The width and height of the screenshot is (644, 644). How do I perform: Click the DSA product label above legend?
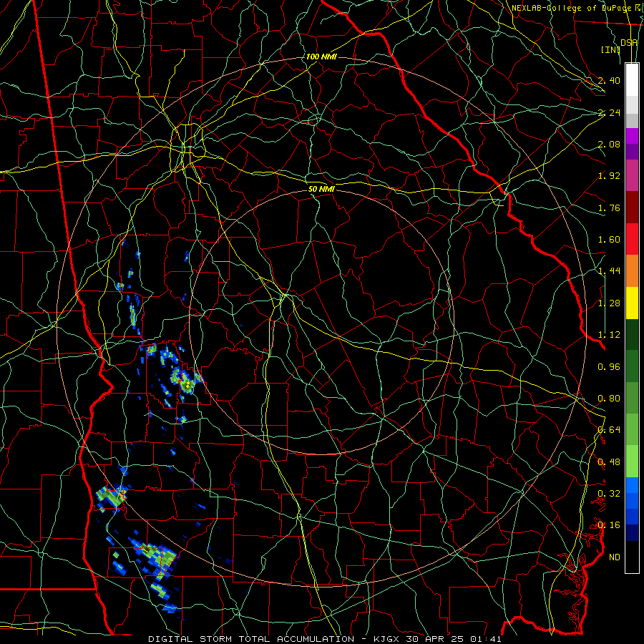pos(629,42)
